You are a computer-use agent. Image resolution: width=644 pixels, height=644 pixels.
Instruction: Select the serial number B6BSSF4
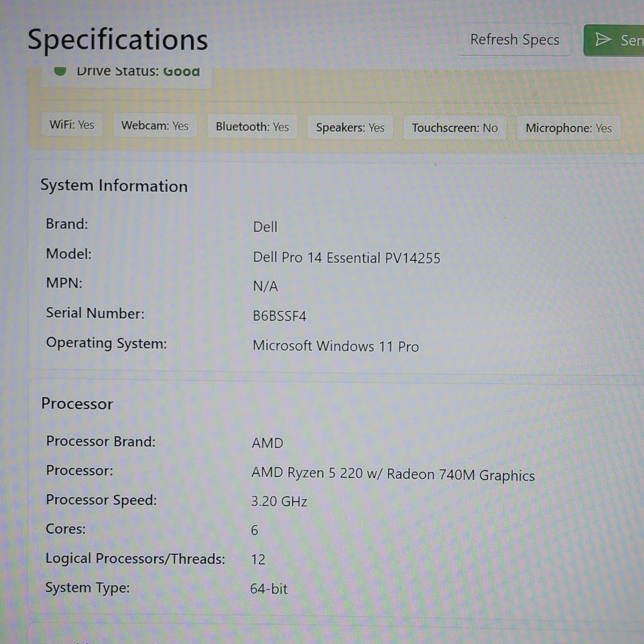279,316
